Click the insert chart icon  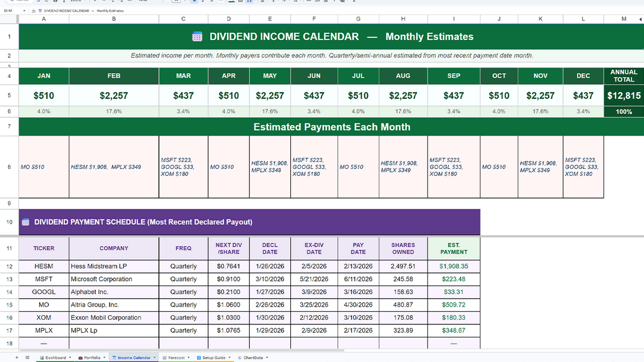tap(326, 2)
